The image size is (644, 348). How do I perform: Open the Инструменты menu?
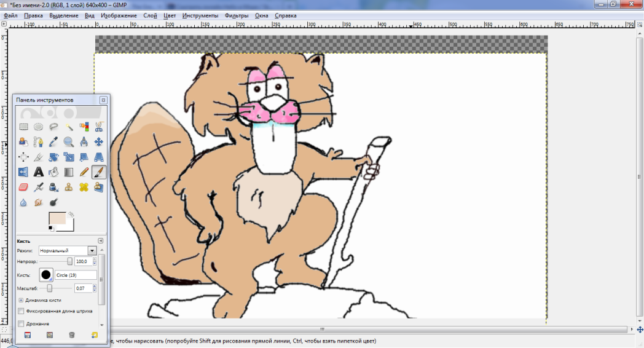200,15
